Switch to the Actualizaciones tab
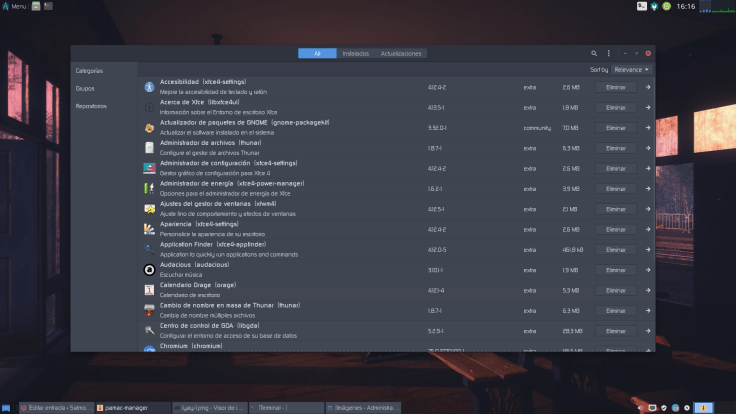 pos(401,53)
